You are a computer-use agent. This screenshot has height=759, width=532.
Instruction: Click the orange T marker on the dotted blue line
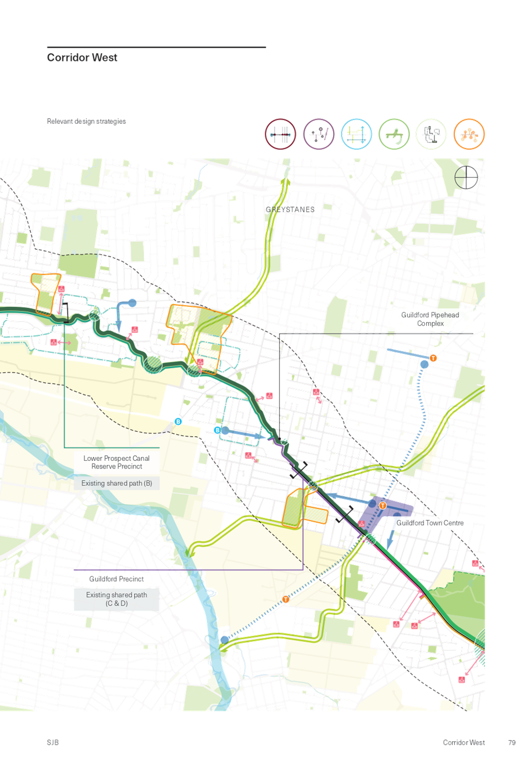click(x=286, y=599)
